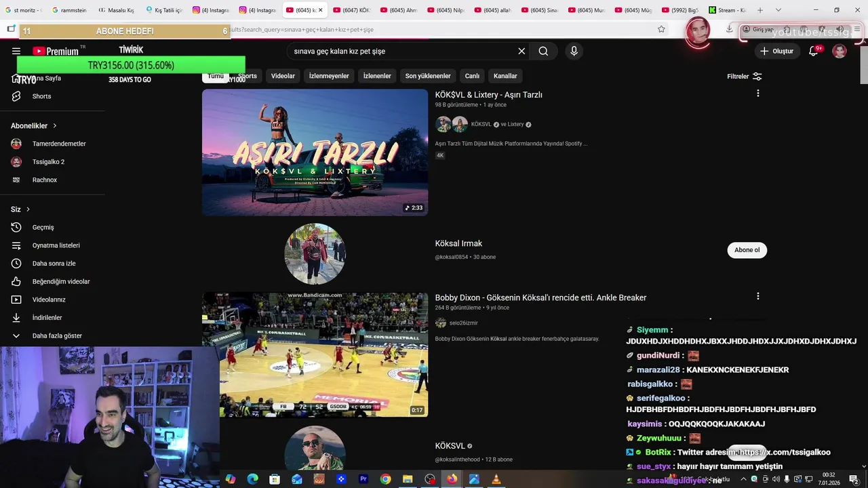Select the İzlenenler filter chip

pyautogui.click(x=377, y=76)
